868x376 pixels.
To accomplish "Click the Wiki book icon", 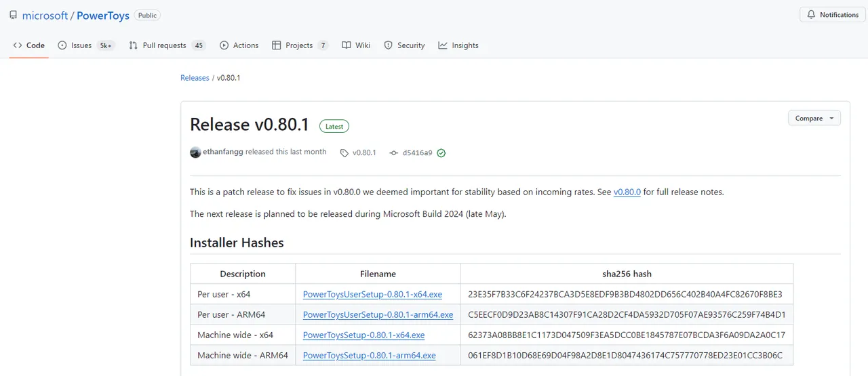I will tap(346, 45).
